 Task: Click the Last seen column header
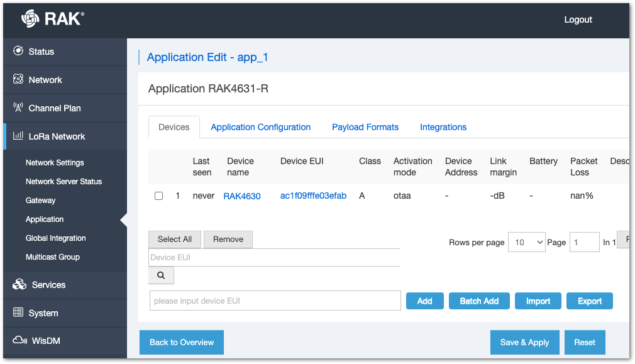pos(202,167)
